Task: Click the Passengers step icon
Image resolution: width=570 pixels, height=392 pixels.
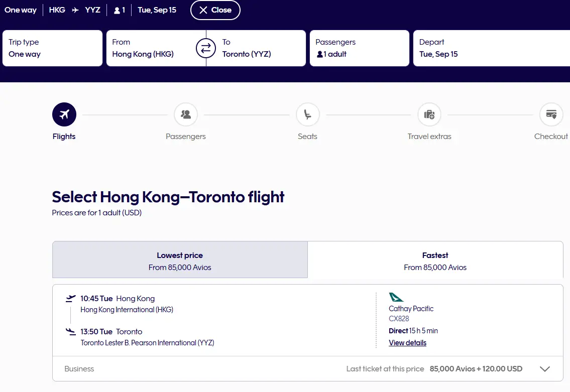Action: pos(186,114)
